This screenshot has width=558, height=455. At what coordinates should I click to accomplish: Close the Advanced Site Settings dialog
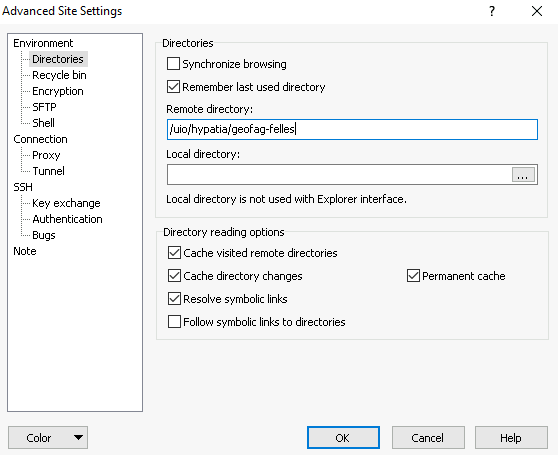click(537, 11)
